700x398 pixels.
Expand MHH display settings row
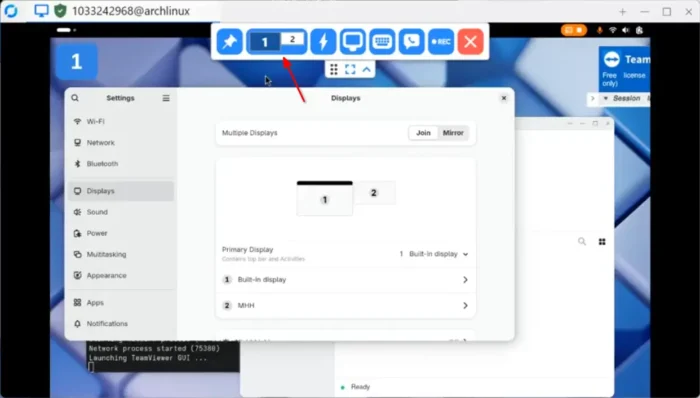point(346,306)
